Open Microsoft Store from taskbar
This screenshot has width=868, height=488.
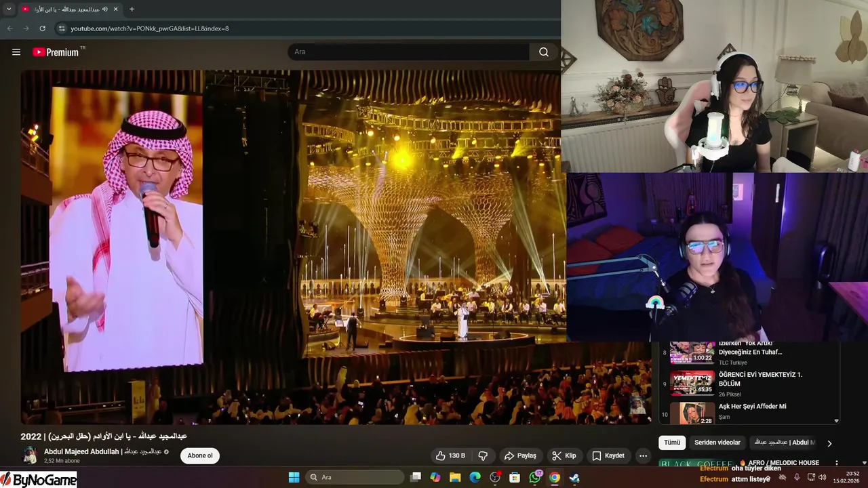tap(515, 477)
